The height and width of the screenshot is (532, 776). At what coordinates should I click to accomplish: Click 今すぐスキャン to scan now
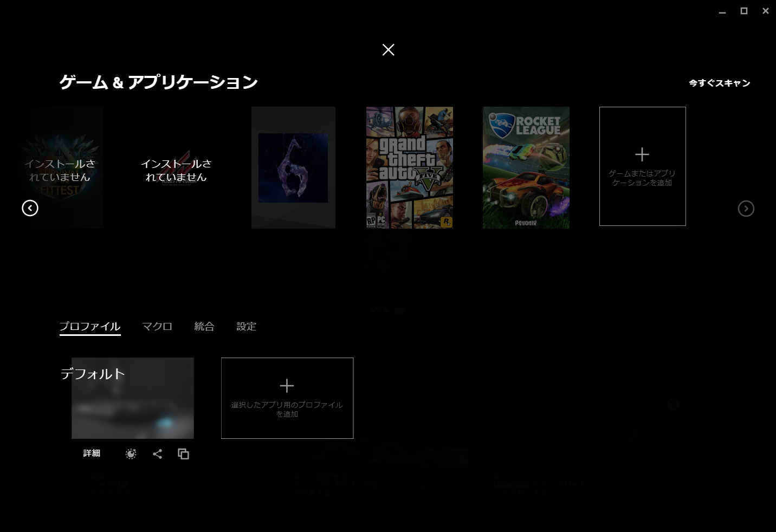point(720,83)
